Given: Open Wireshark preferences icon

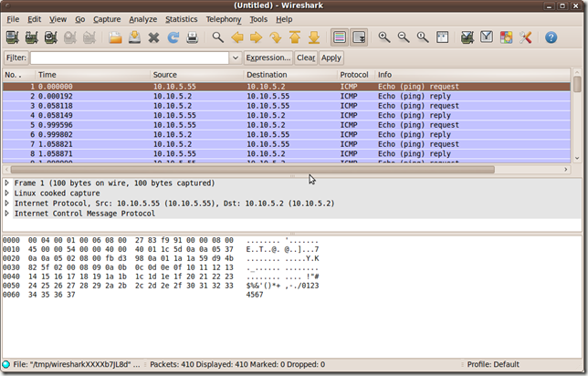Looking at the screenshot, I should tap(525, 37).
